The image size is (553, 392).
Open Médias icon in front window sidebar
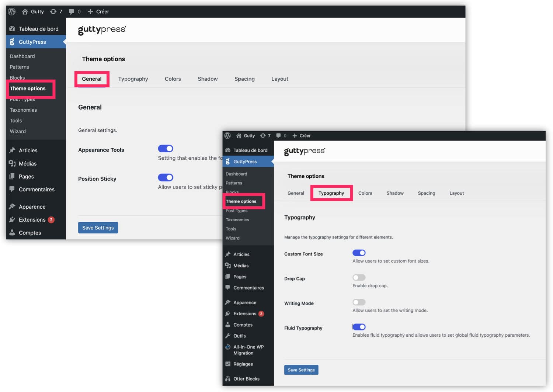coord(228,265)
